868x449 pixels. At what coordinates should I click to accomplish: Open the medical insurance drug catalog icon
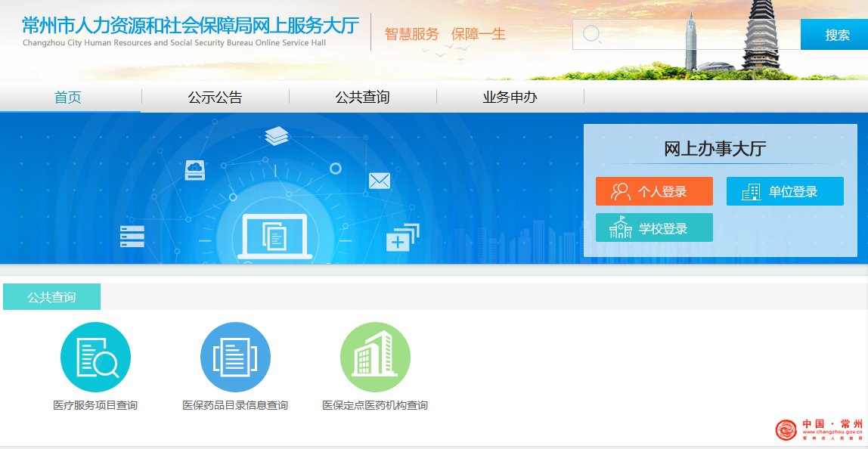[235, 357]
